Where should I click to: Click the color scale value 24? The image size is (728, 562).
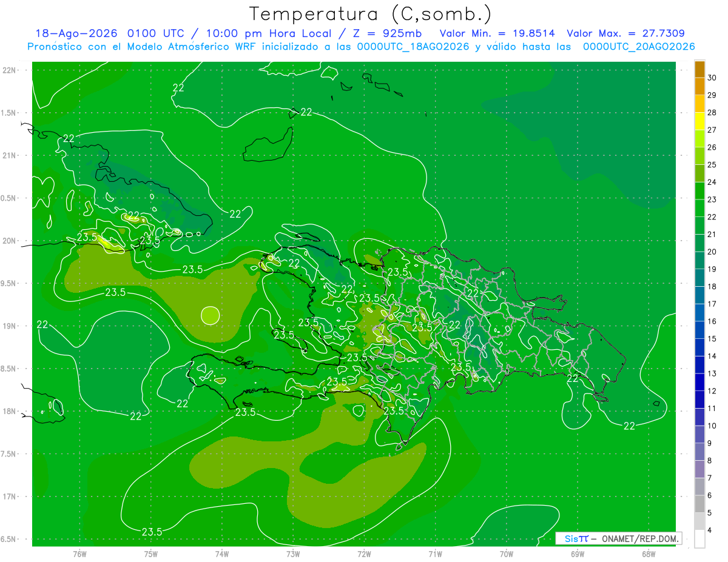coord(712,182)
